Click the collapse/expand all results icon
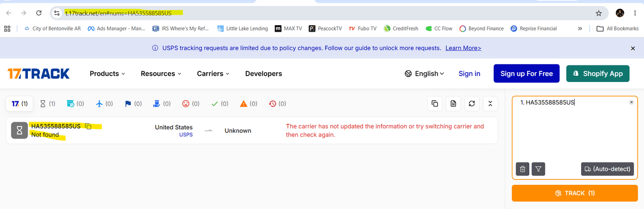The image size is (644, 209). tap(490, 103)
